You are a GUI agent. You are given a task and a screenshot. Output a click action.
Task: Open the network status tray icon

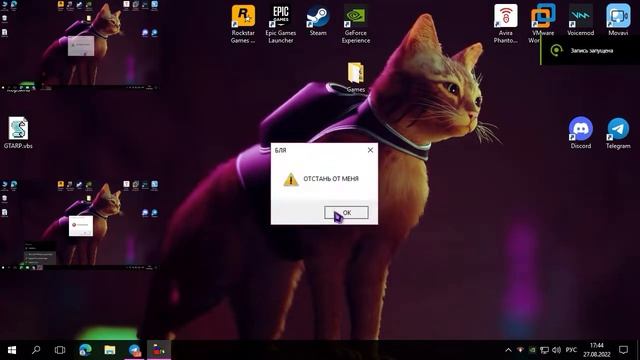pos(544,350)
